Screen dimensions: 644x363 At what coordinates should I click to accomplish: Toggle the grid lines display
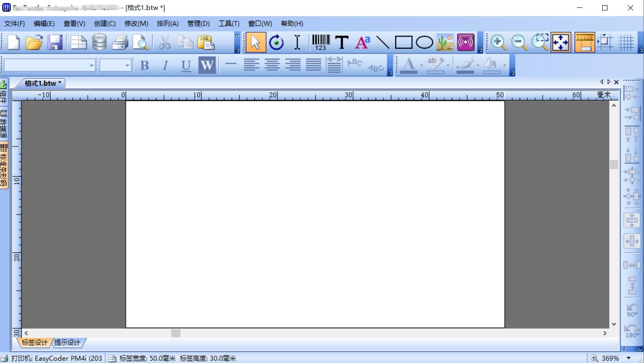click(x=626, y=42)
